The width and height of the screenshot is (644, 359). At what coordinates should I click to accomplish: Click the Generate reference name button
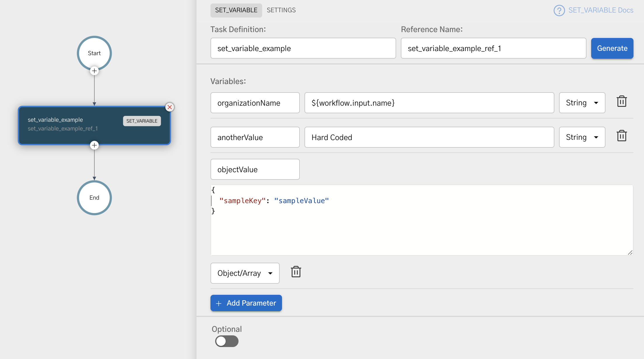(612, 48)
